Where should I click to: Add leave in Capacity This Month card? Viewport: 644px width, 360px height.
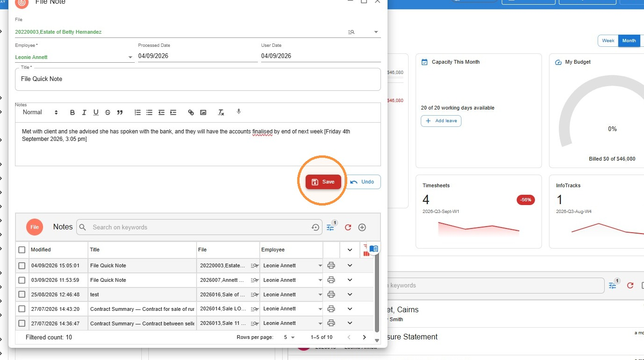(441, 121)
